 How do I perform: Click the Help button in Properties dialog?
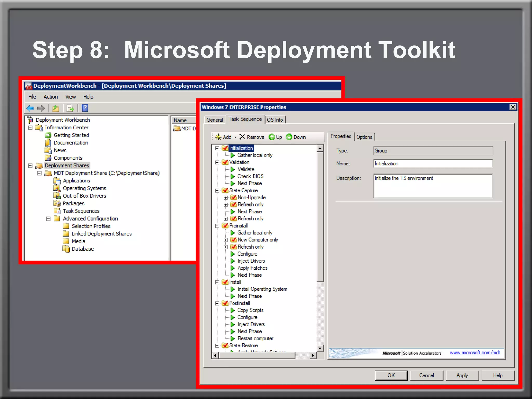(498, 375)
